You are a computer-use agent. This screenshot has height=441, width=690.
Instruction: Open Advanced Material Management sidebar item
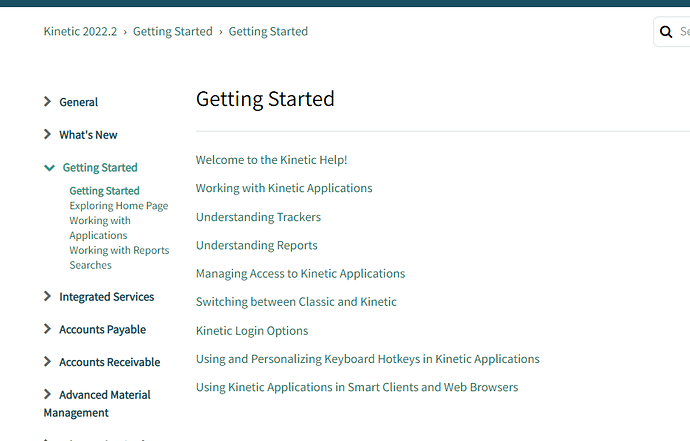click(x=97, y=404)
